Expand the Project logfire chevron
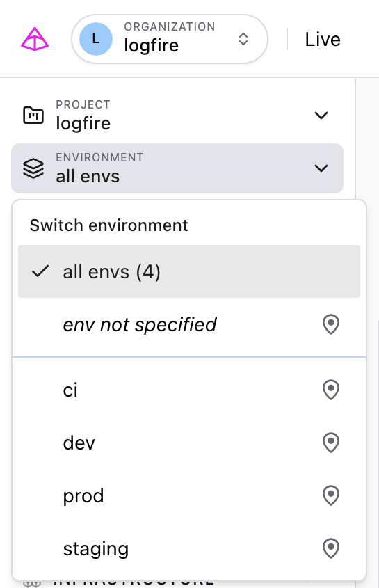This screenshot has height=588, width=379. pyautogui.click(x=321, y=115)
